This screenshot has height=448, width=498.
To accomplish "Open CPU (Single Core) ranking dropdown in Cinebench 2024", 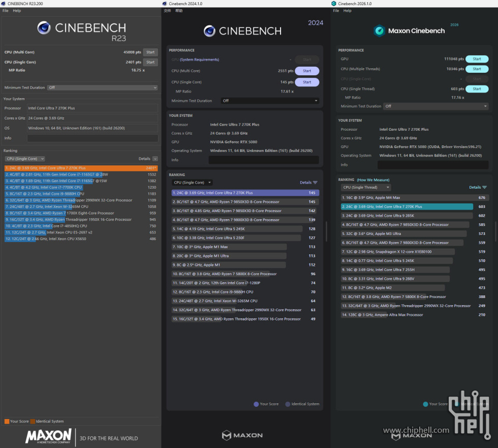I will pyautogui.click(x=192, y=183).
